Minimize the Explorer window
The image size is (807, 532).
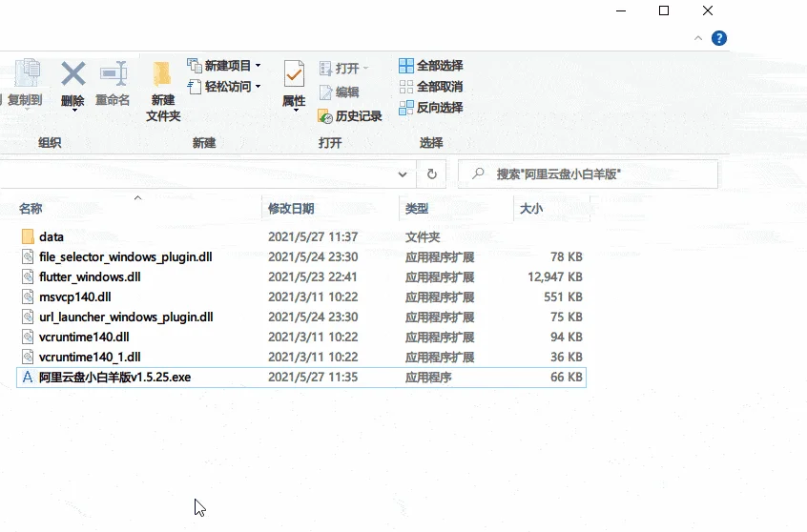(x=621, y=10)
